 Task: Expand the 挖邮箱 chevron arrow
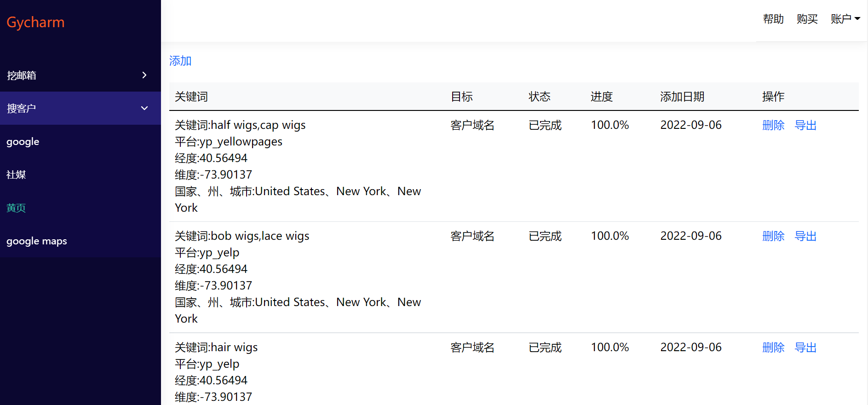coord(144,75)
